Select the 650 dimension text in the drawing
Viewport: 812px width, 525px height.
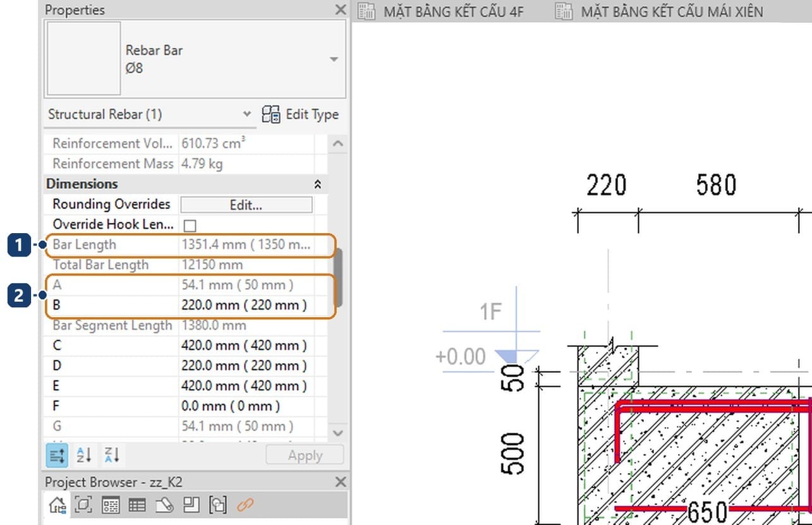click(x=706, y=512)
